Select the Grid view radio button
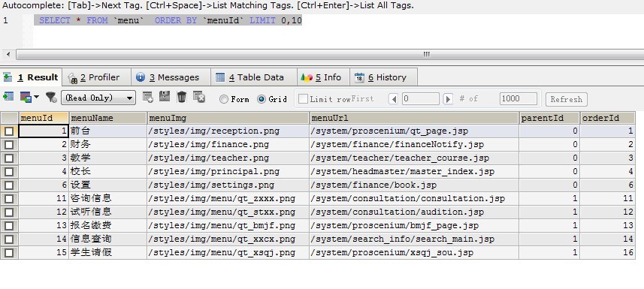The width and height of the screenshot is (644, 289). [262, 99]
